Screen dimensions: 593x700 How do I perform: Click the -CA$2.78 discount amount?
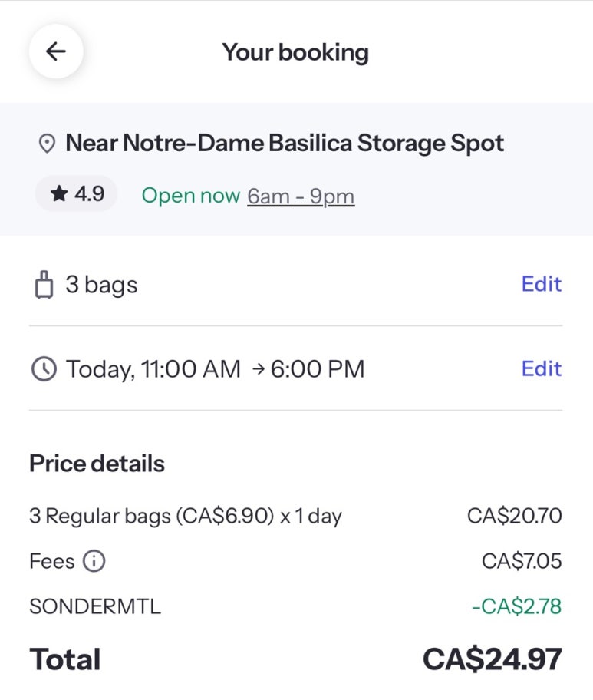click(x=517, y=606)
